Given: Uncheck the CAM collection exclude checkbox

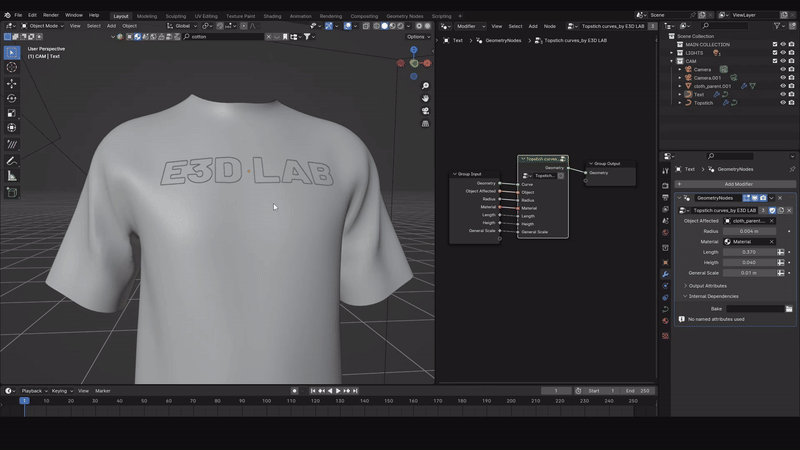Looking at the screenshot, I should pos(775,61).
